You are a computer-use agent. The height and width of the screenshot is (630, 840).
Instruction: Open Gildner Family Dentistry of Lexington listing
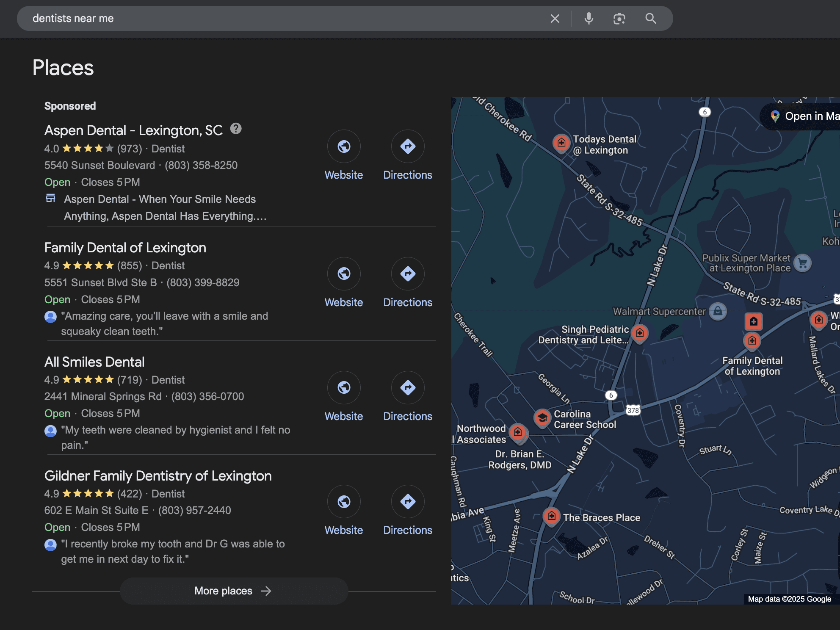pyautogui.click(x=158, y=476)
